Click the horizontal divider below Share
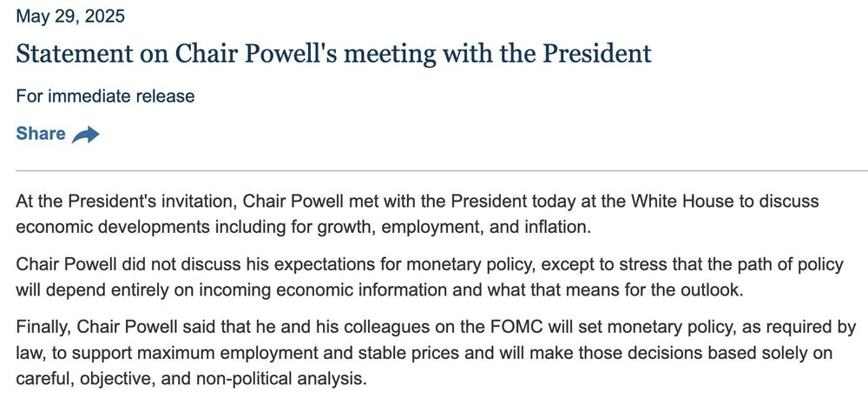This screenshot has width=868, height=398. 442,170
